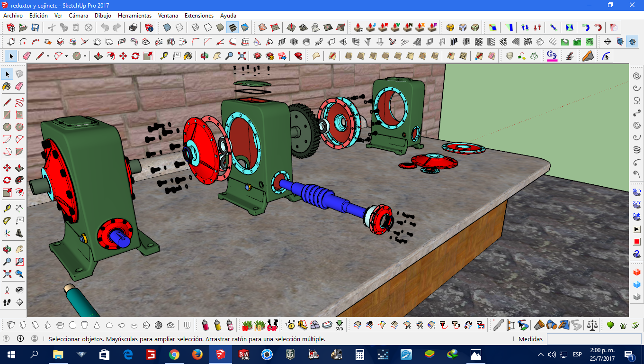Click the Look Around eye tool

coord(19,290)
